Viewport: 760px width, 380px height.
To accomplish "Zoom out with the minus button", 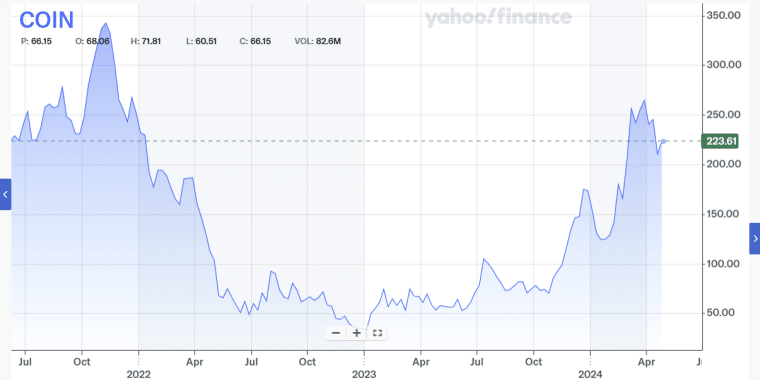I will tap(336, 333).
